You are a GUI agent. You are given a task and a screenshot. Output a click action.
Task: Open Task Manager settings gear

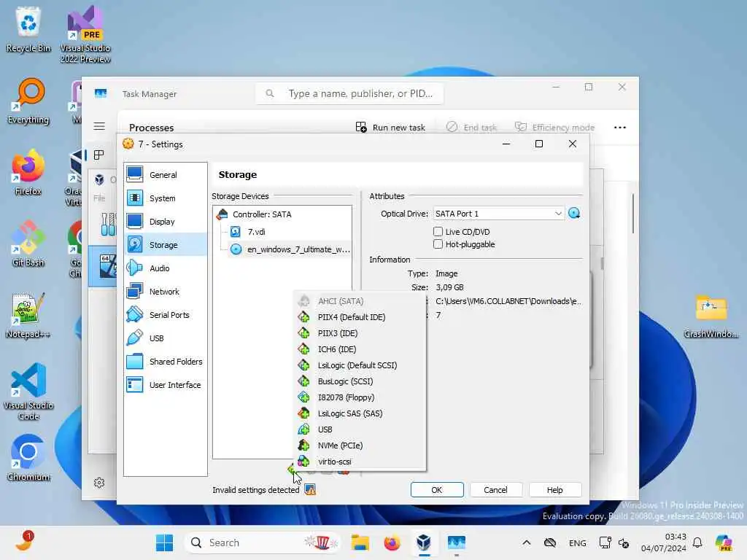coord(99,483)
